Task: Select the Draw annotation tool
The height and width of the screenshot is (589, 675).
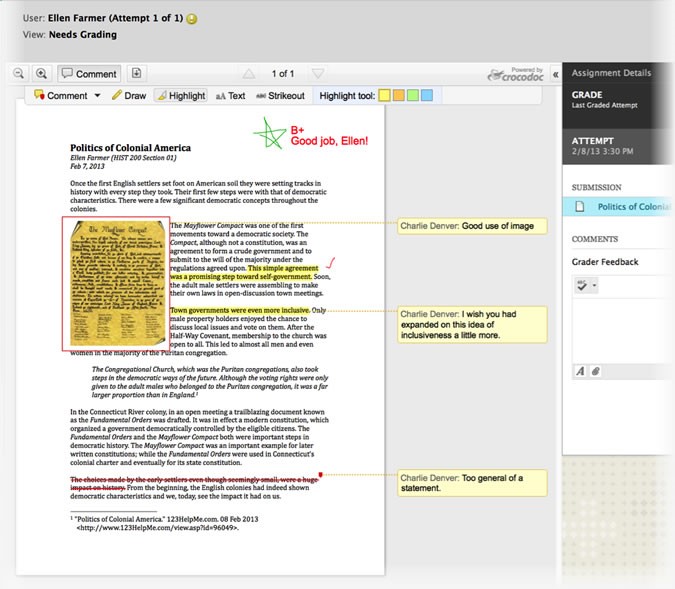Action: tap(128, 96)
